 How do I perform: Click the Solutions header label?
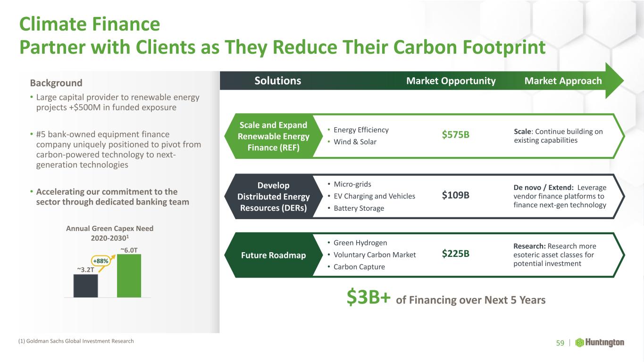(x=278, y=81)
